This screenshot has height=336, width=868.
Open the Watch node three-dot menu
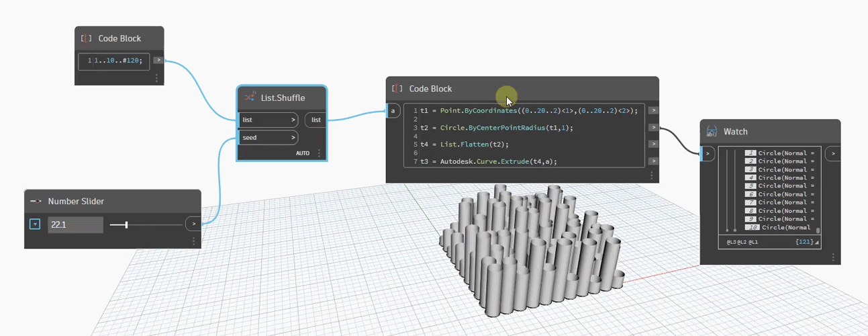tap(833, 257)
